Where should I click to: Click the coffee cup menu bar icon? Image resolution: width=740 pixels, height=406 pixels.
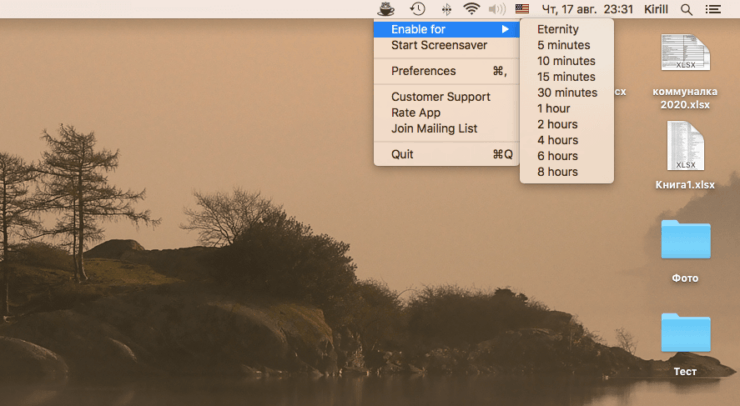[x=386, y=9]
